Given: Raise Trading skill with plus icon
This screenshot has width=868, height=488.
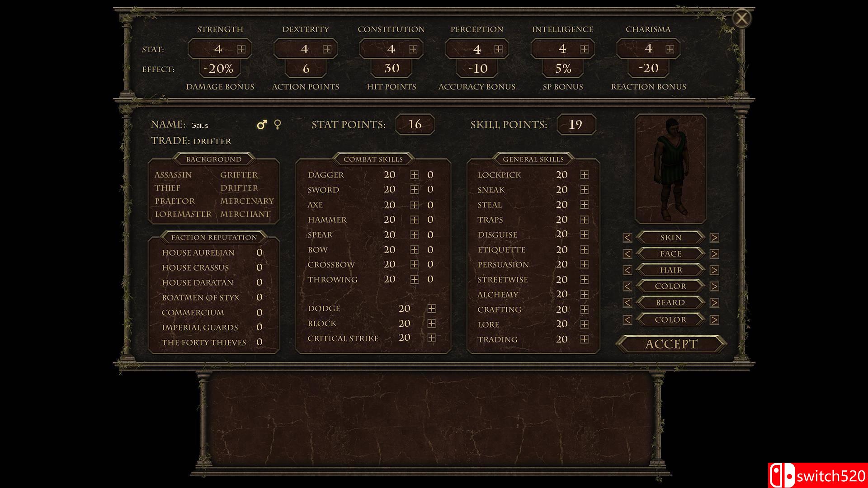Looking at the screenshot, I should [584, 339].
